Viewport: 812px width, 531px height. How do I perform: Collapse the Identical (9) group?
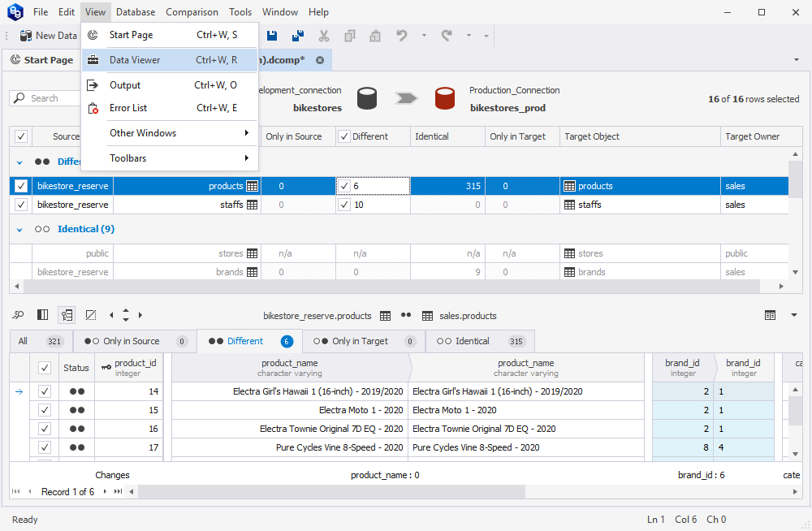(19, 230)
